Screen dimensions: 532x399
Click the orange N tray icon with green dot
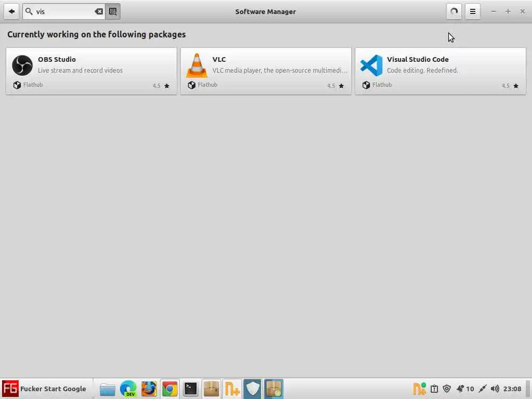pos(419,389)
